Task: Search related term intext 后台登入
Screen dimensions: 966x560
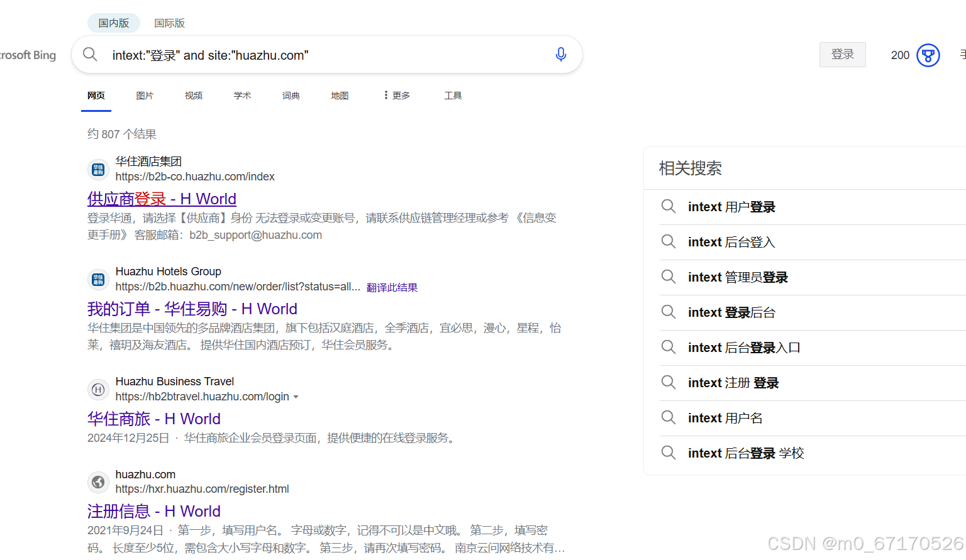Action: pyautogui.click(x=731, y=242)
